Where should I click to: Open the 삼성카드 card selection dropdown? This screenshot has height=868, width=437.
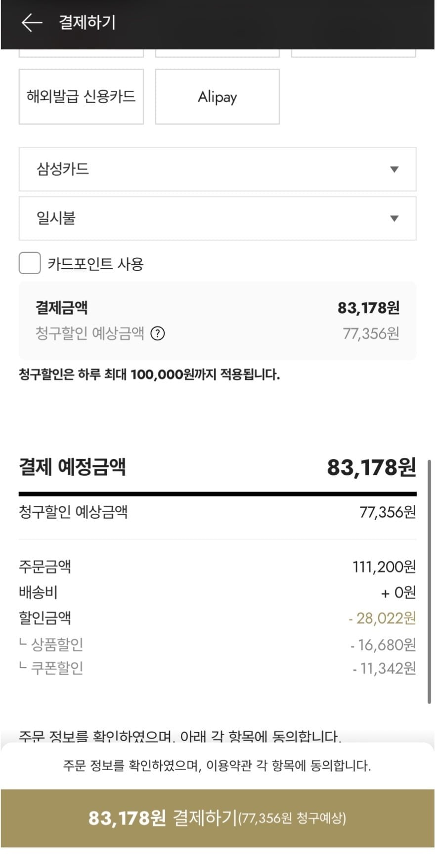click(x=218, y=169)
